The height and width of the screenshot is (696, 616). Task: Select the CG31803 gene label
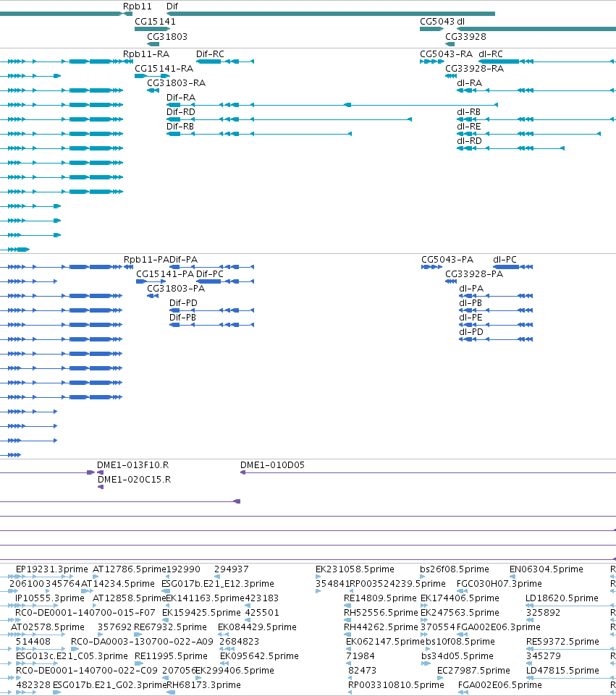point(167,36)
